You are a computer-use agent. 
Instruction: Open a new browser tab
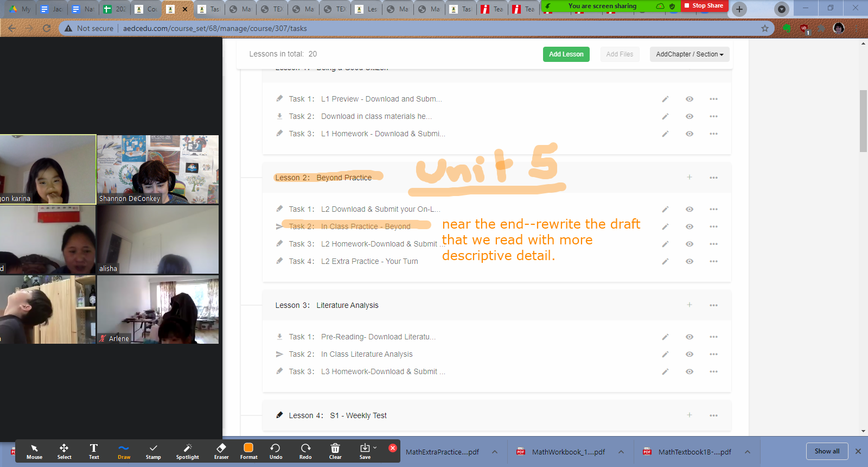click(739, 9)
